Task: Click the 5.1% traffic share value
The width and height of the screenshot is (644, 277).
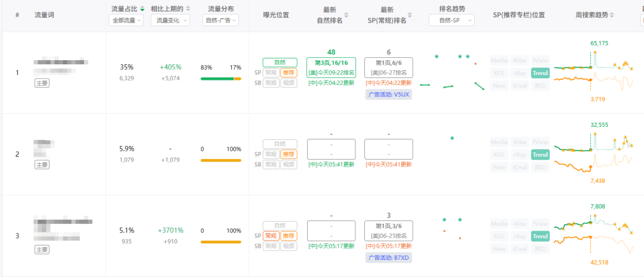Action: pyautogui.click(x=126, y=231)
